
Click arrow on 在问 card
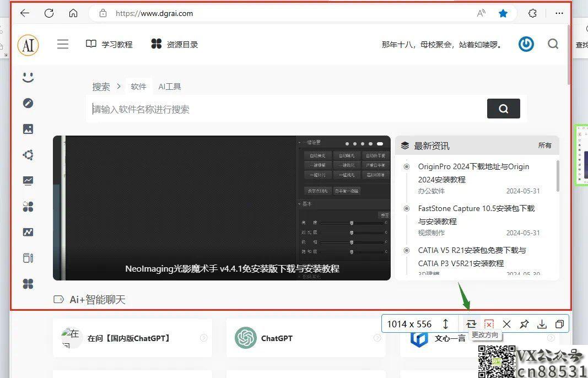(204, 338)
